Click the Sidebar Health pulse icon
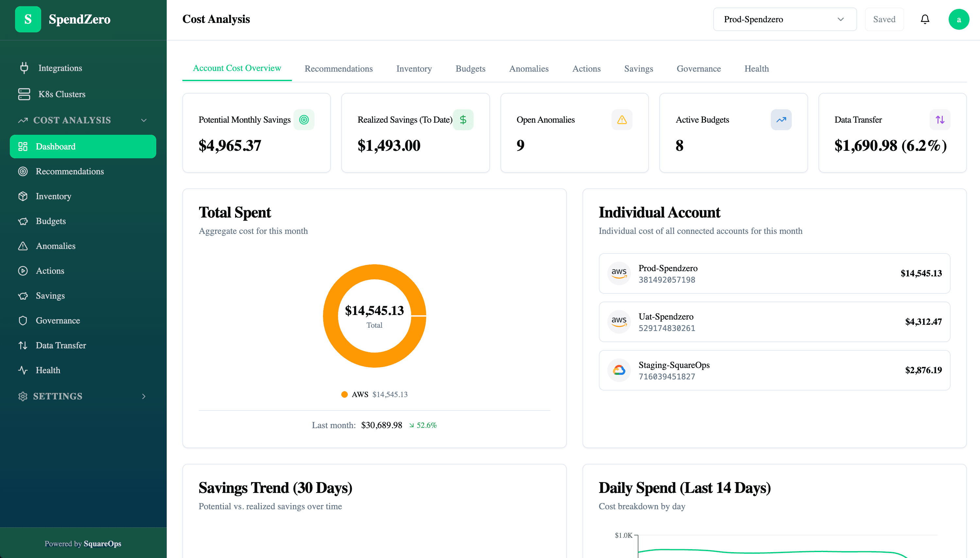980x558 pixels. (23, 370)
